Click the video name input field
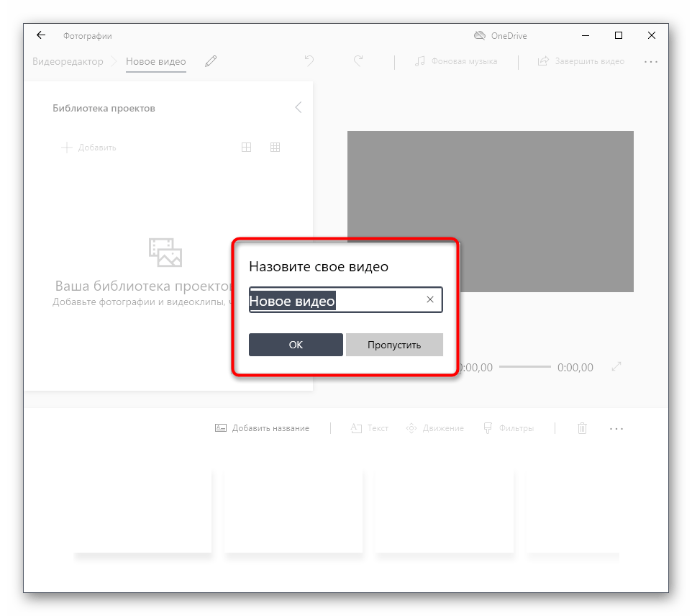692x616 pixels. point(334,300)
